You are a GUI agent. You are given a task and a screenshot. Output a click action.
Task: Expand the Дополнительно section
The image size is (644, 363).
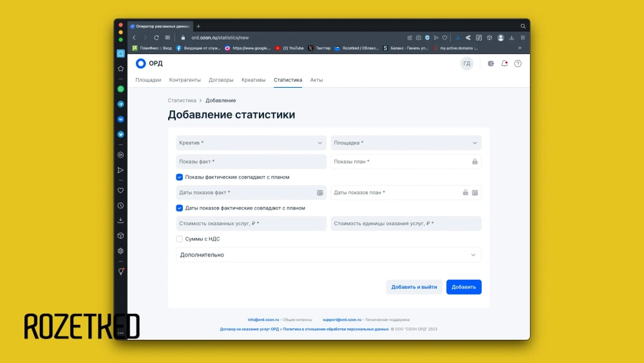click(x=328, y=255)
